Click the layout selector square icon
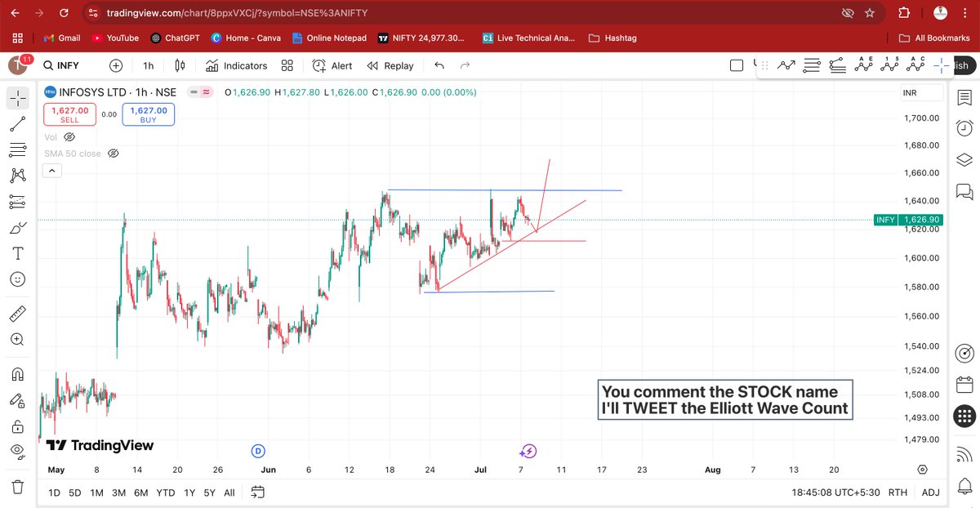 pyautogui.click(x=737, y=65)
